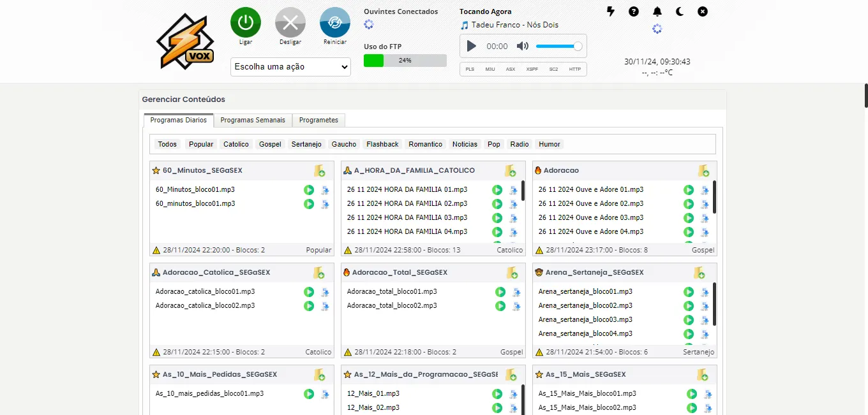Open notifications bell icon
The height and width of the screenshot is (415, 868).
(657, 11)
